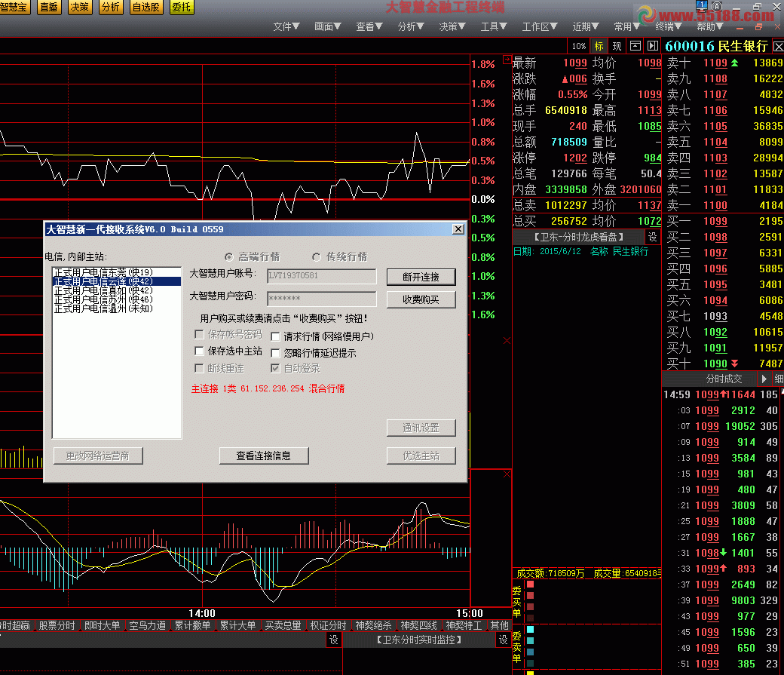Image resolution: width=784 pixels, height=675 pixels.
Task: Open the 文件 dropdown menu
Action: pos(286,26)
